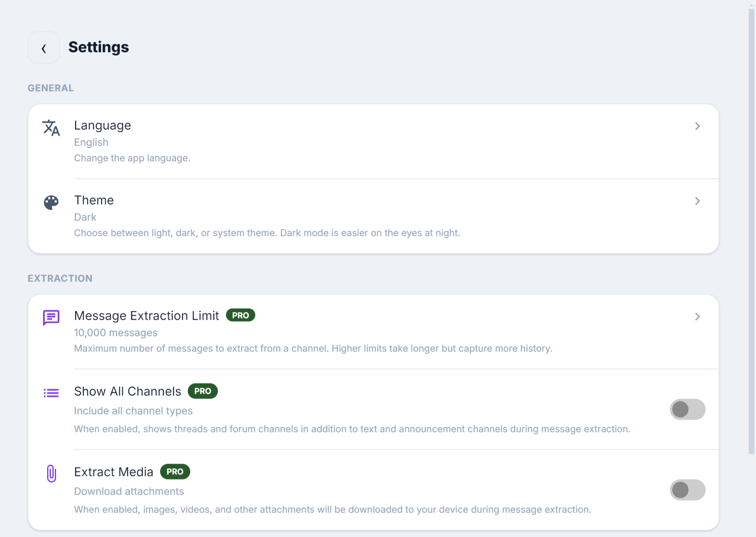Click the Extract Media paperclip icon

[x=51, y=474]
